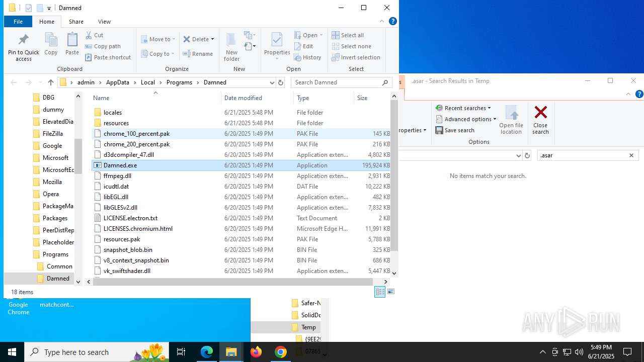Screen dimensions: 644x362
Task: Open Copy to dropdown
Action: pos(158,54)
